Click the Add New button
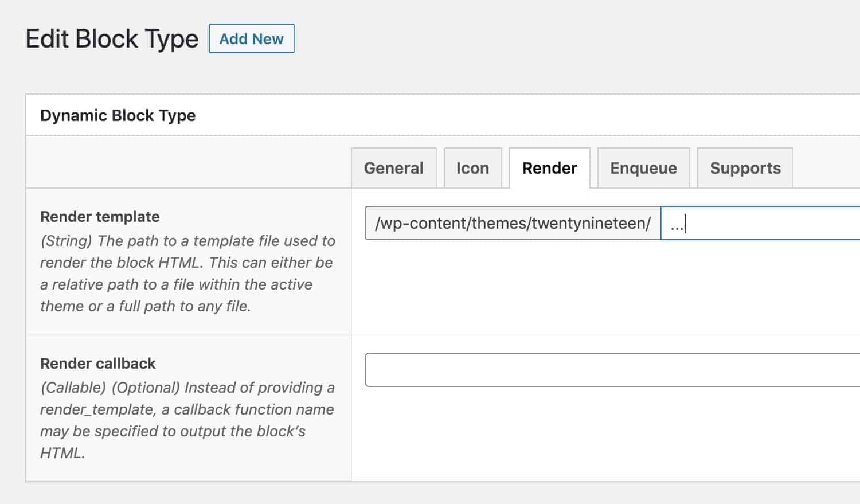The width and height of the screenshot is (860, 504). click(x=251, y=38)
